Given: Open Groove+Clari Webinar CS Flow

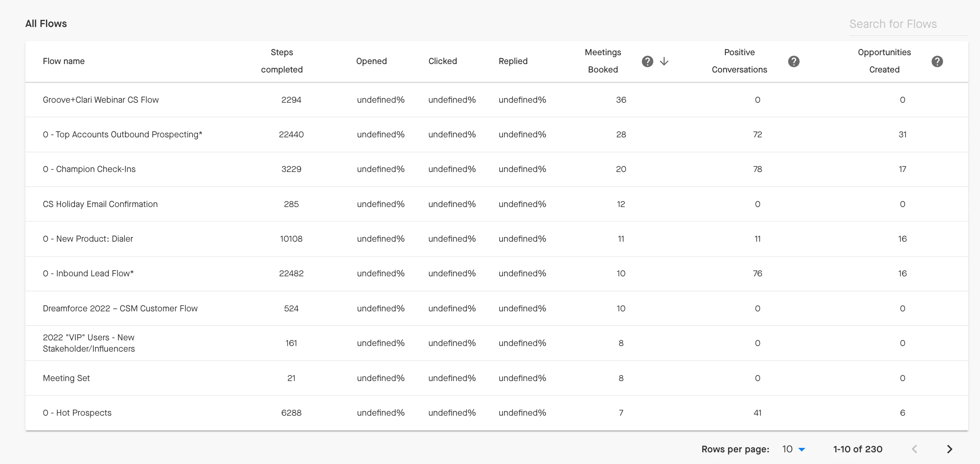Looking at the screenshot, I should point(101,100).
